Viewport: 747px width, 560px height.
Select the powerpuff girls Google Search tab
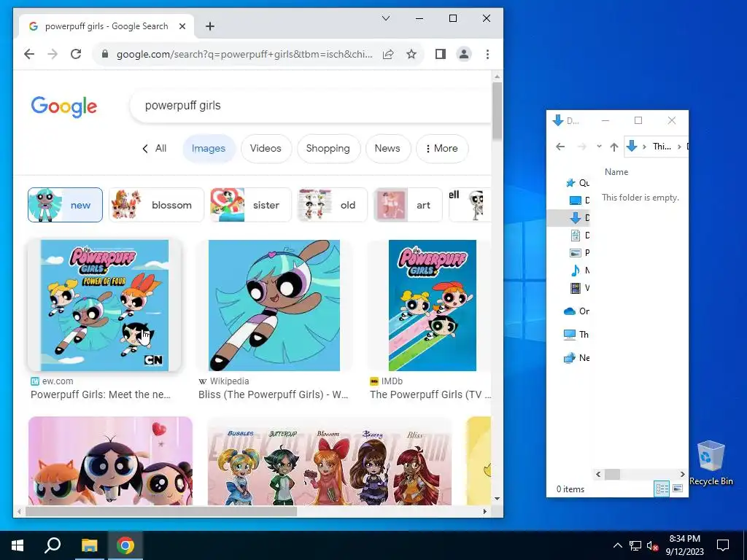click(106, 26)
